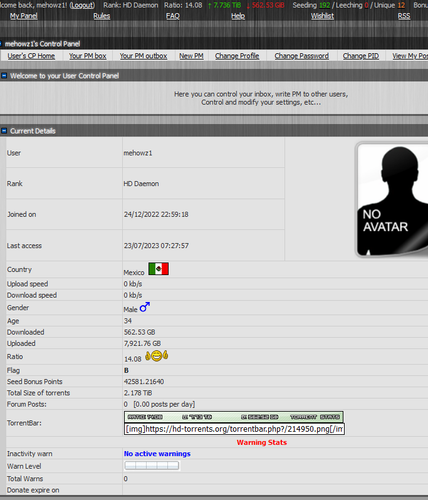Open the FAQ page

[173, 16]
